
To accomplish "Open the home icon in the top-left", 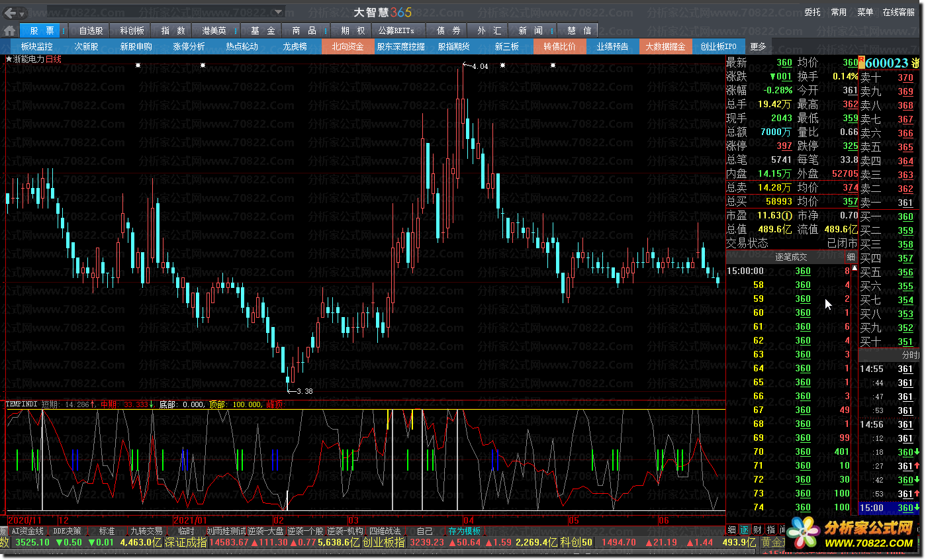I will tap(9, 30).
